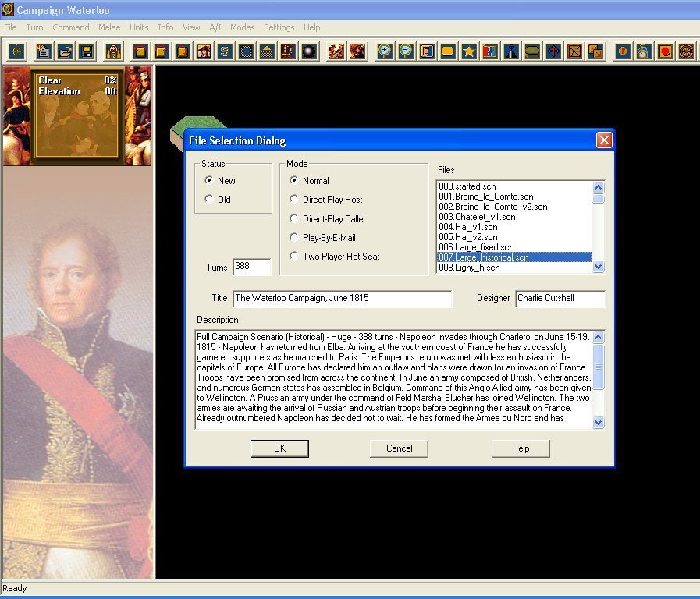Screen dimensions: 700x599
Task: Click the gold star toolbar icon
Action: click(469, 52)
